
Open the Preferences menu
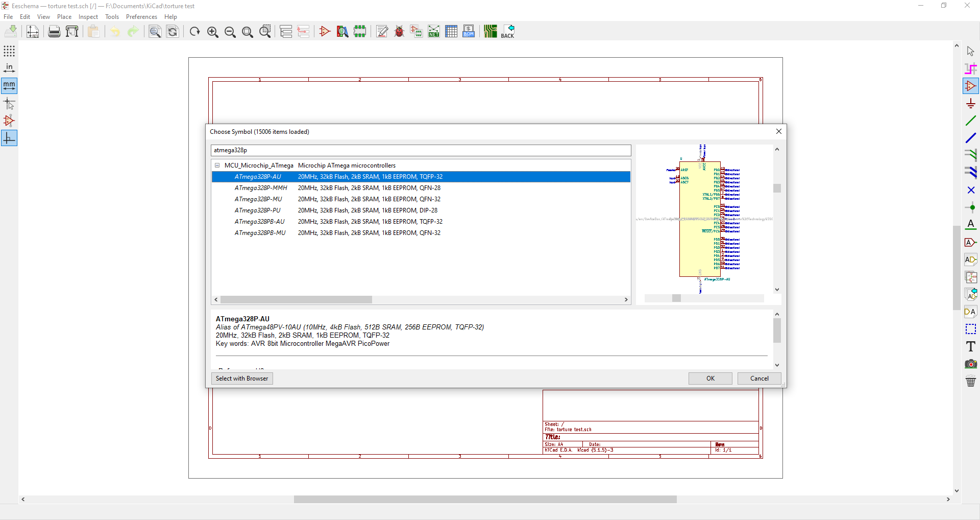click(141, 17)
